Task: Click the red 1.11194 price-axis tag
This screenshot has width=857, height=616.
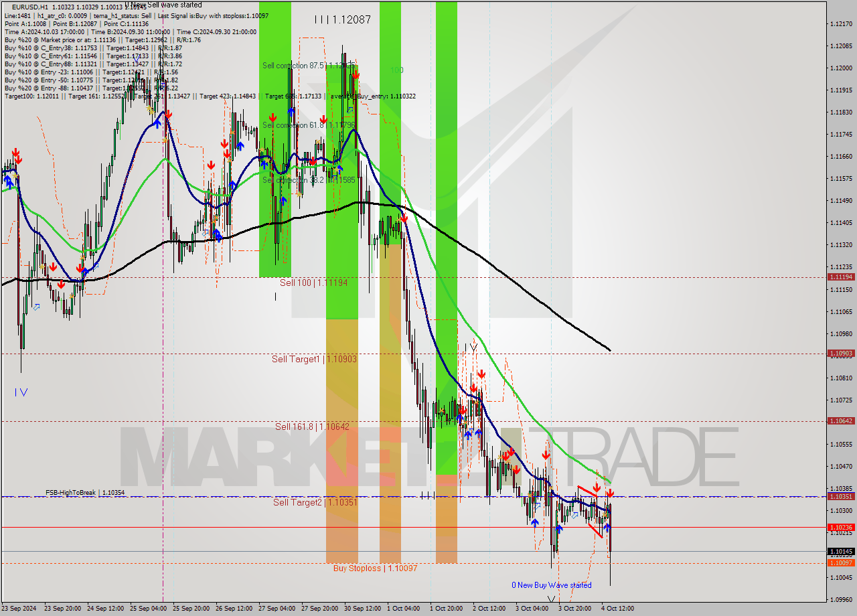Action: 841,277
